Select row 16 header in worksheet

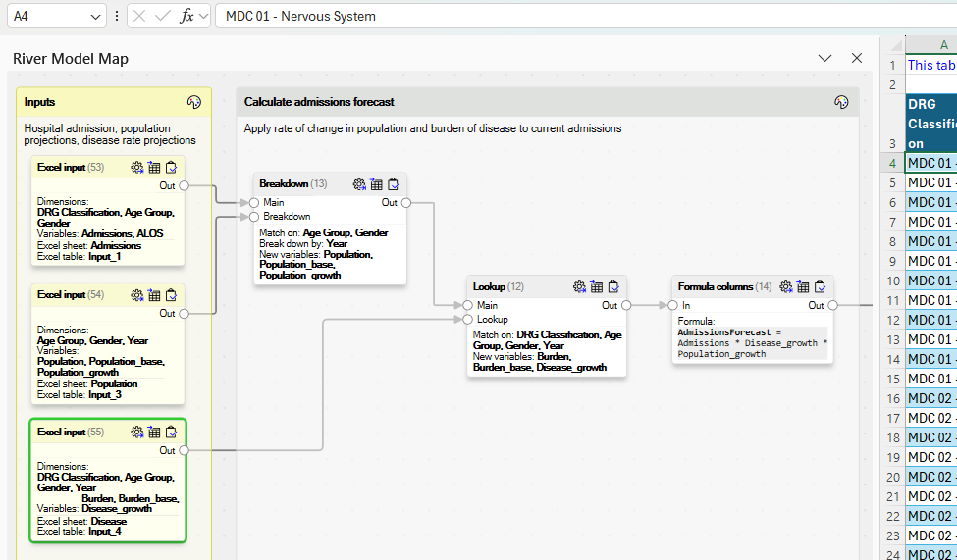(x=892, y=398)
